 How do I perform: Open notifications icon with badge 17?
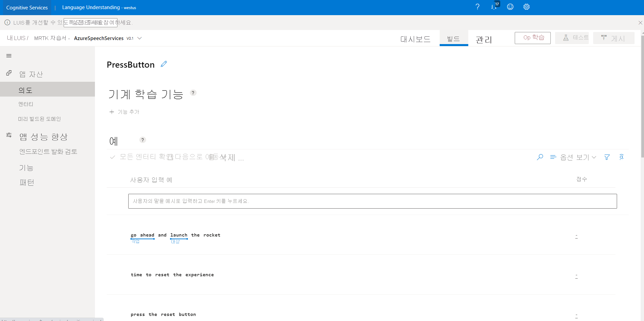(495, 6)
